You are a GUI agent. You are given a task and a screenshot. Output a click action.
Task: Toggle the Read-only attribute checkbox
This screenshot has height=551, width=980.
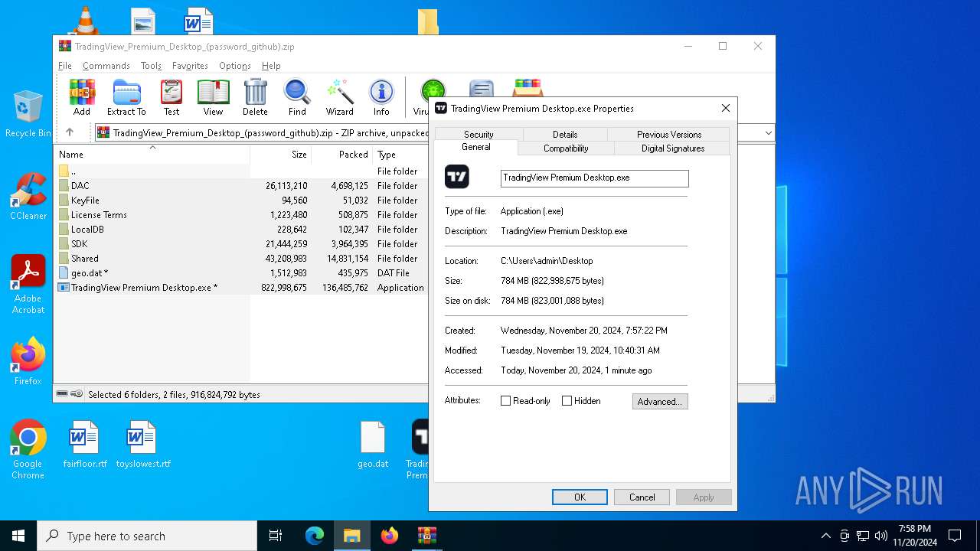505,401
